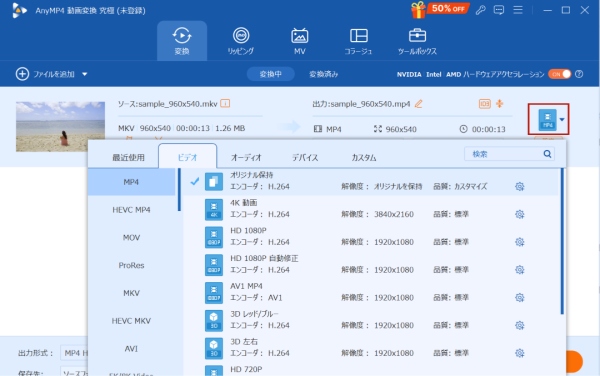Image resolution: width=600 pixels, height=376 pixels.
Task: Expand the add file dropdown arrow
Action: point(85,74)
